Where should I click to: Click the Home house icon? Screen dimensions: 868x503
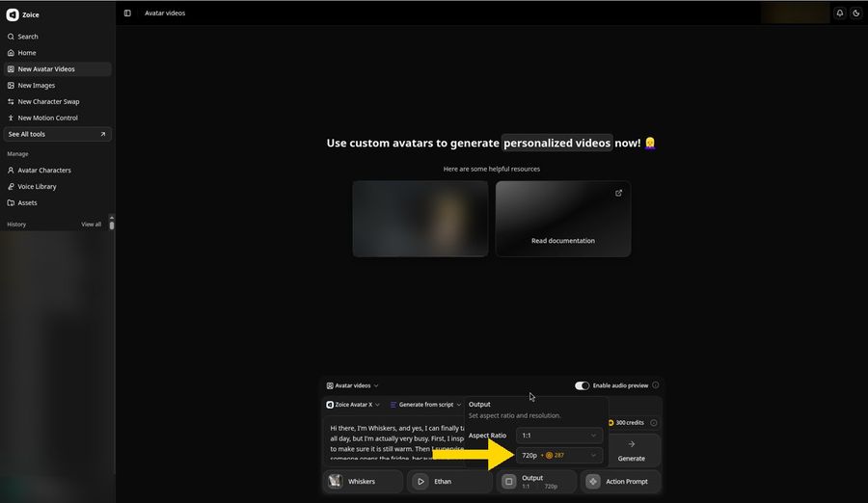pos(11,53)
